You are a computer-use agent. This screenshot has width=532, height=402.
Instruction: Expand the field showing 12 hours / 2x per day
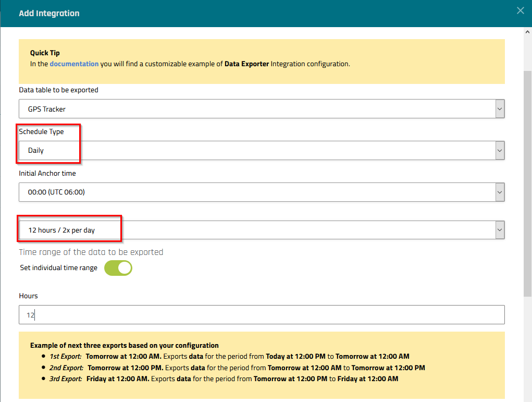[x=255, y=230]
